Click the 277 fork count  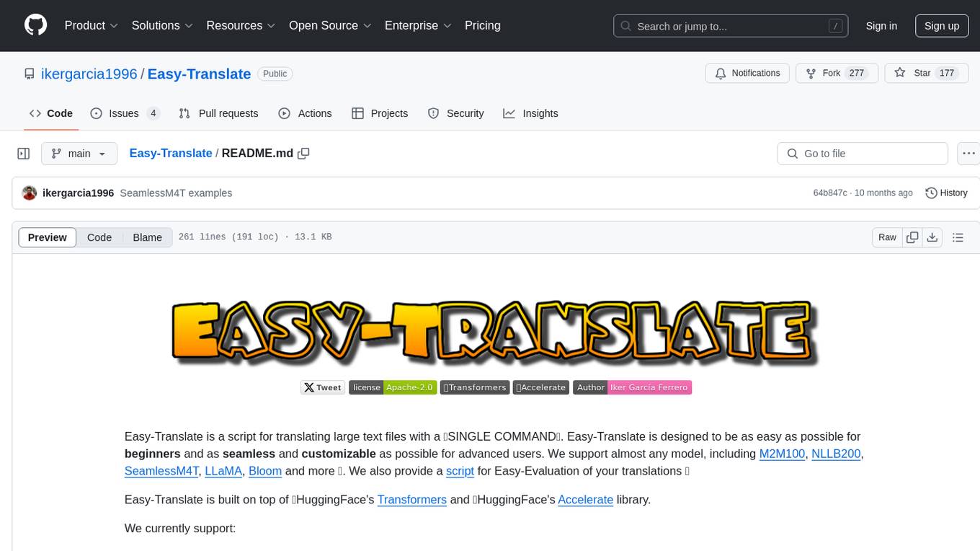pyautogui.click(x=857, y=74)
